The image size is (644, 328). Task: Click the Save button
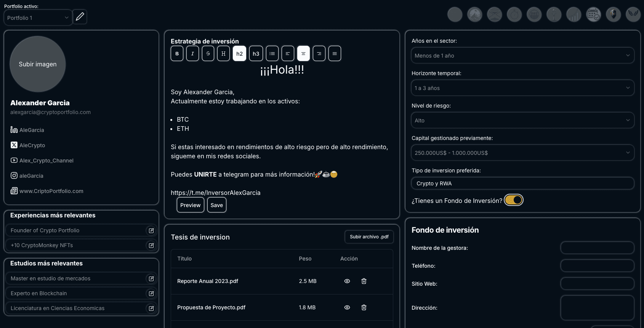pyautogui.click(x=216, y=205)
